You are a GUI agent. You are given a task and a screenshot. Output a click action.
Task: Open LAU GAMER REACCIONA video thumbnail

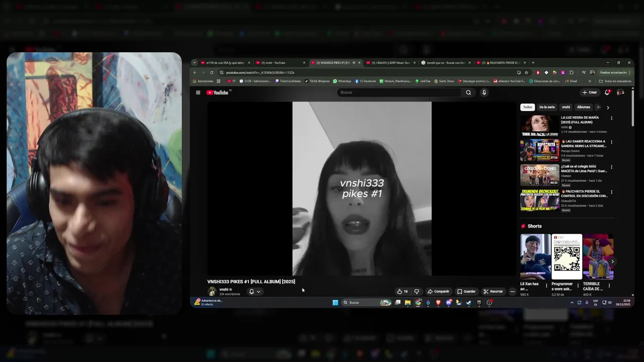pos(539,150)
